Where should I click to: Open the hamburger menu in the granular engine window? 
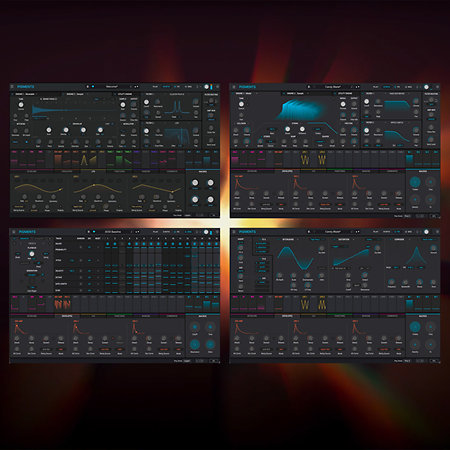[x=13, y=87]
